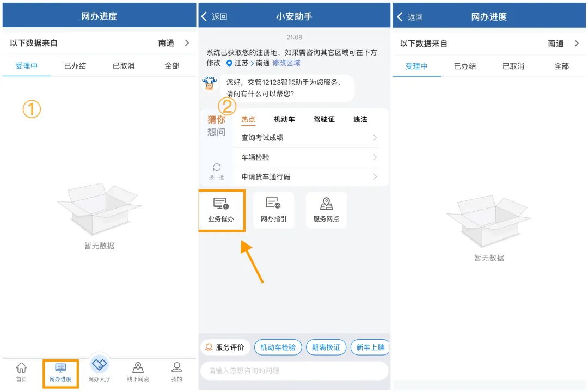Tap the 期满换证 quick suggestion button

coord(326,347)
